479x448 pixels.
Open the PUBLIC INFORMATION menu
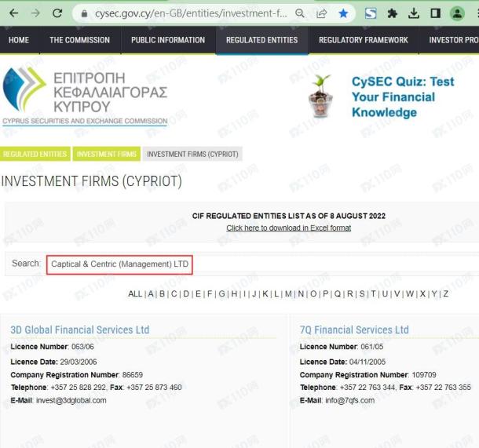pos(168,40)
